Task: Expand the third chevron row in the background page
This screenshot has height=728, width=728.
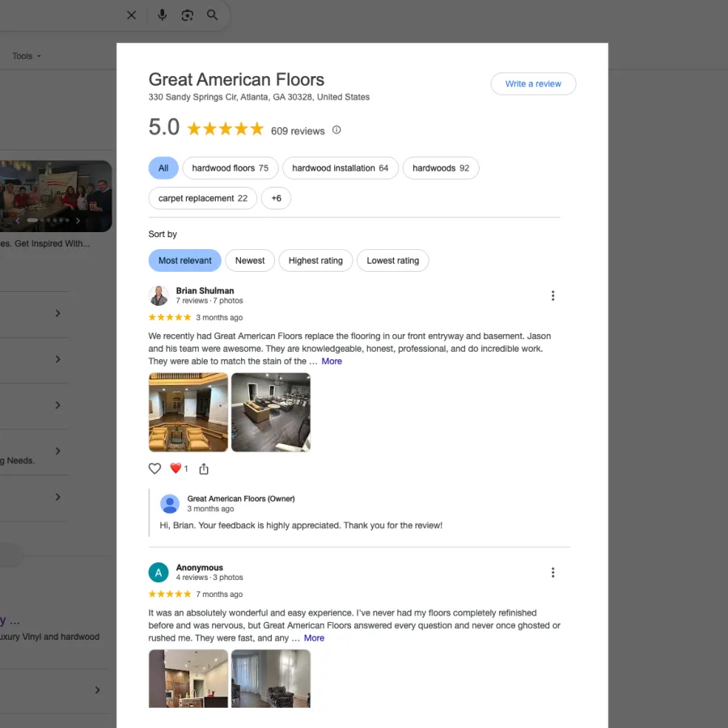Action: point(57,405)
